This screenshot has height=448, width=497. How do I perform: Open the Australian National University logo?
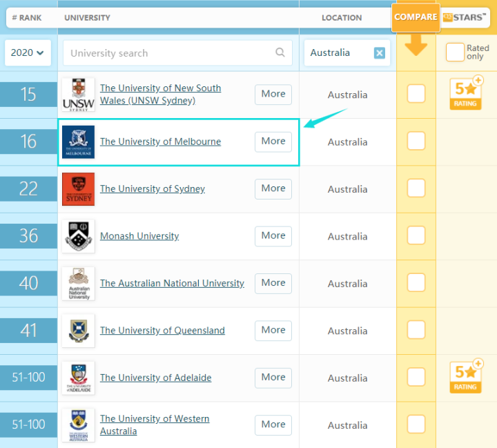[x=78, y=284]
